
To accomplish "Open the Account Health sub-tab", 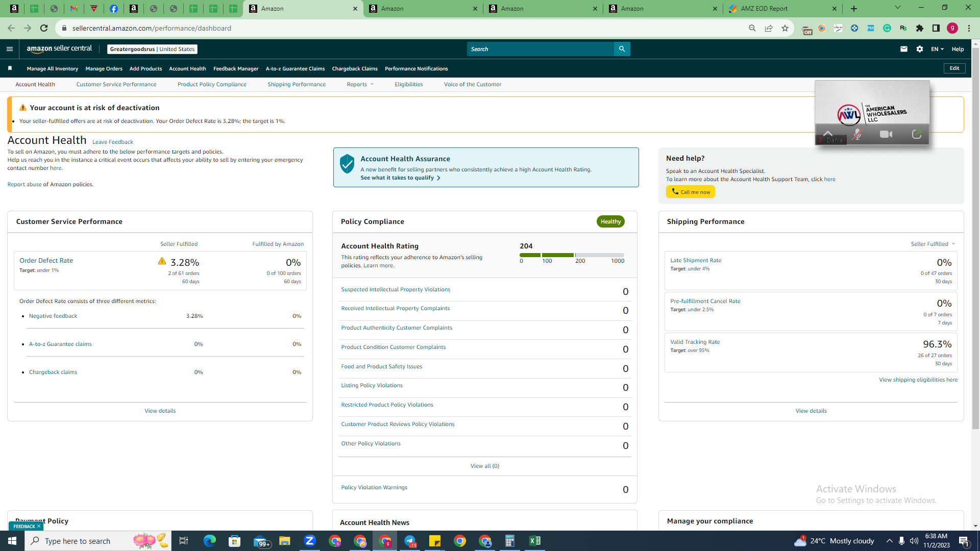I will click(x=35, y=84).
